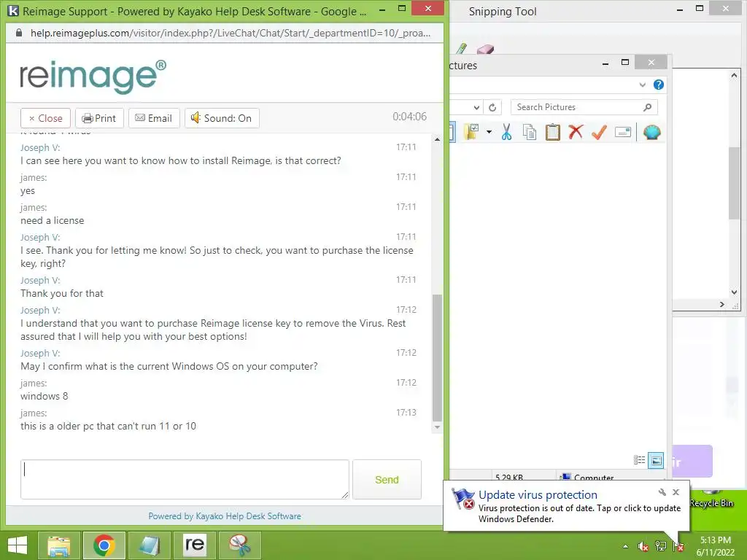The image size is (747, 560).
Task: Click the Update virus protection notification title
Action: [x=538, y=495]
